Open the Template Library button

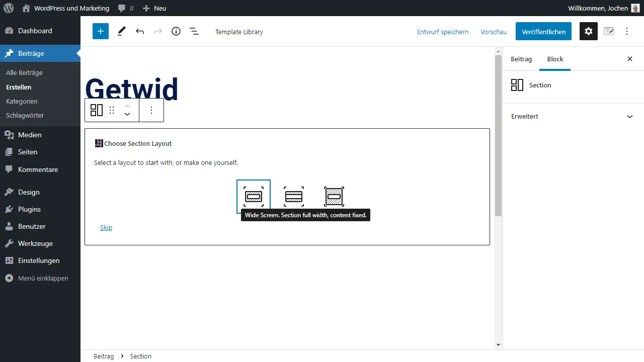click(239, 32)
